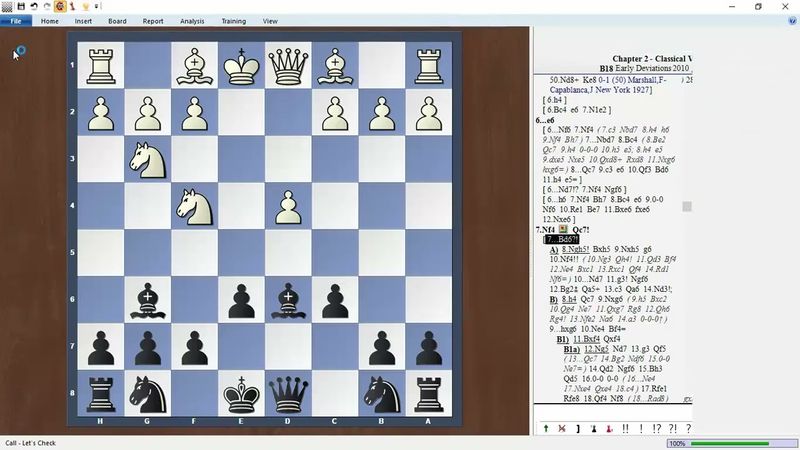Click the double exclamation '!!' annotation button
The image size is (800, 450).
pyautogui.click(x=625, y=428)
